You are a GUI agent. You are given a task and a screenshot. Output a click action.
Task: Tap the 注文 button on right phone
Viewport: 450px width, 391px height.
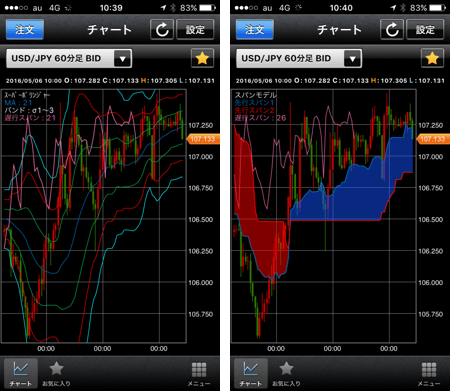point(255,30)
